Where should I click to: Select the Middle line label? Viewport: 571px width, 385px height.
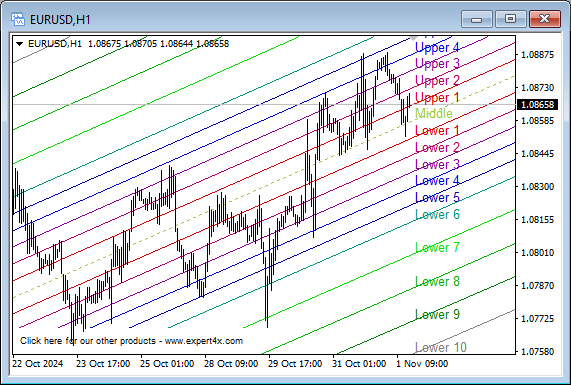(434, 113)
